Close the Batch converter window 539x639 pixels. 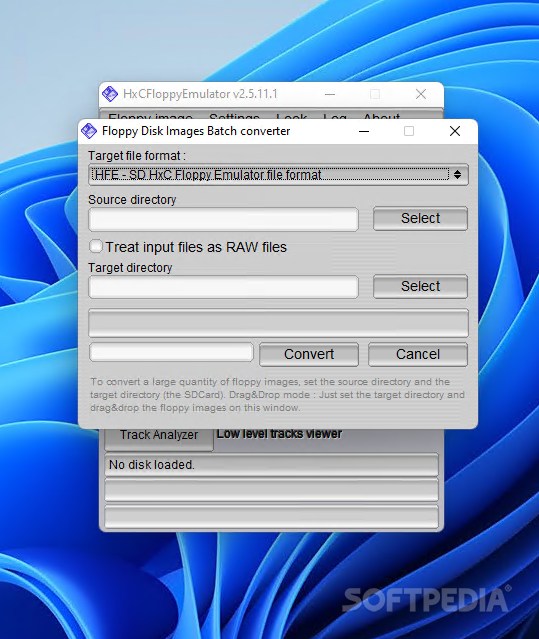click(455, 131)
